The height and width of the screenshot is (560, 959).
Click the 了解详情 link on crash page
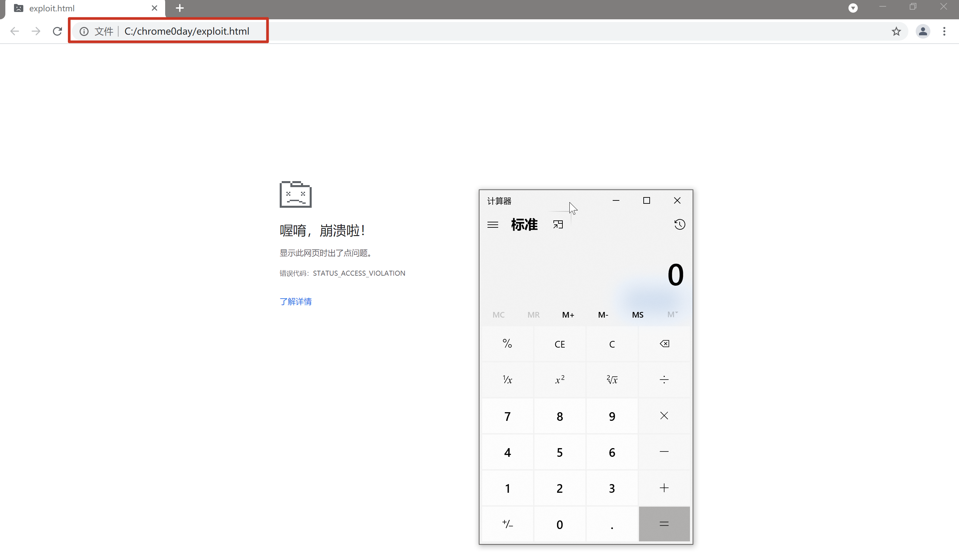tap(296, 302)
